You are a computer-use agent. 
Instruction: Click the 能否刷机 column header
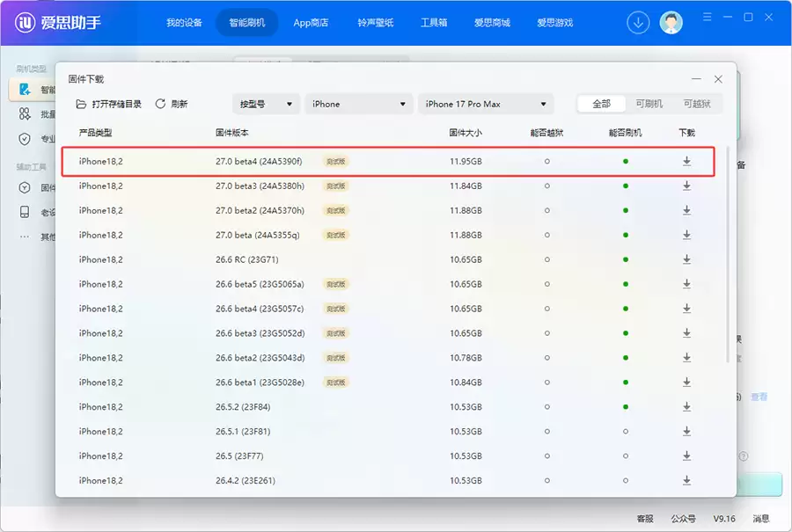pyautogui.click(x=626, y=133)
